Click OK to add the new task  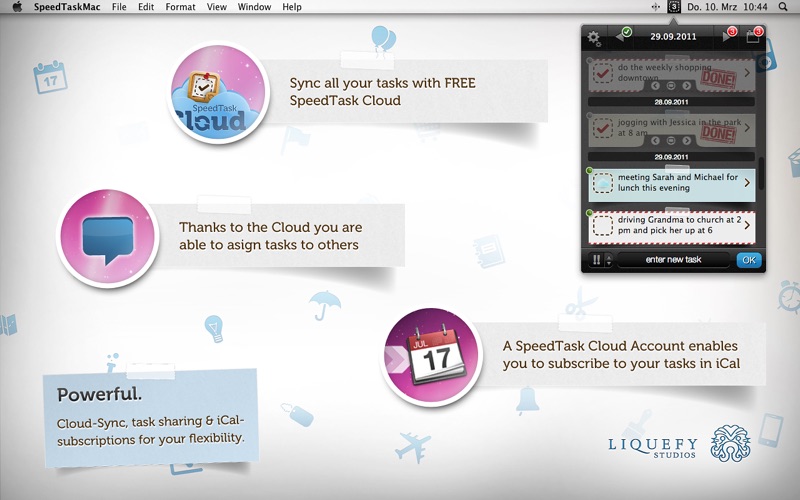pyautogui.click(x=749, y=260)
